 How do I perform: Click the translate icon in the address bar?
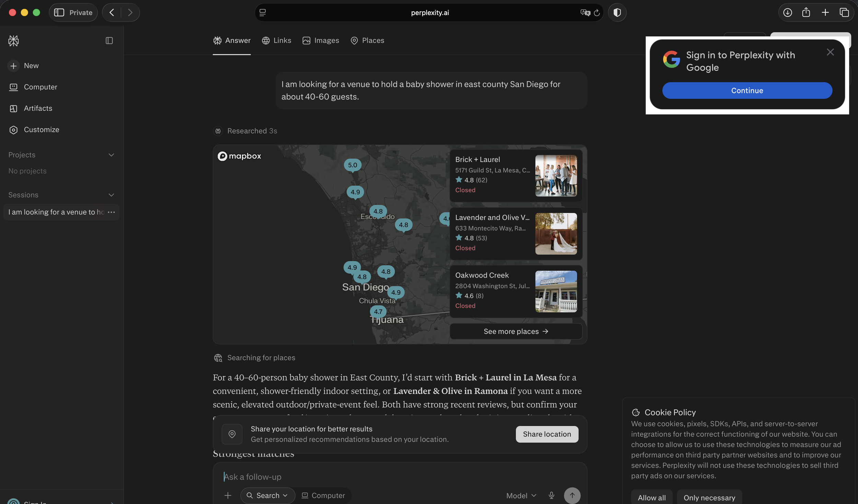[585, 12]
